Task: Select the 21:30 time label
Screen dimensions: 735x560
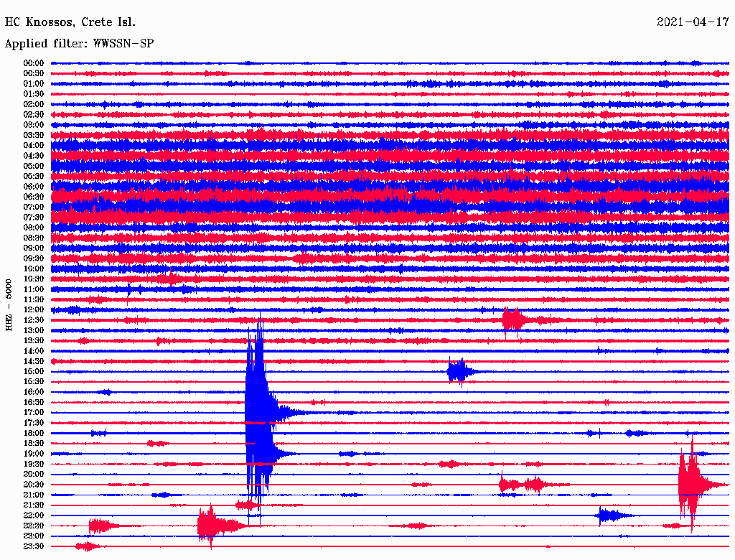Action: tap(34, 505)
